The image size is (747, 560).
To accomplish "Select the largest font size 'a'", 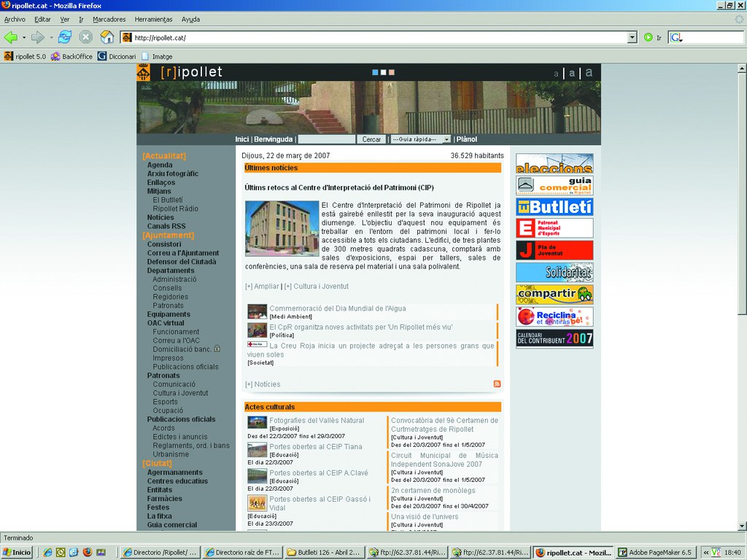I will point(589,72).
